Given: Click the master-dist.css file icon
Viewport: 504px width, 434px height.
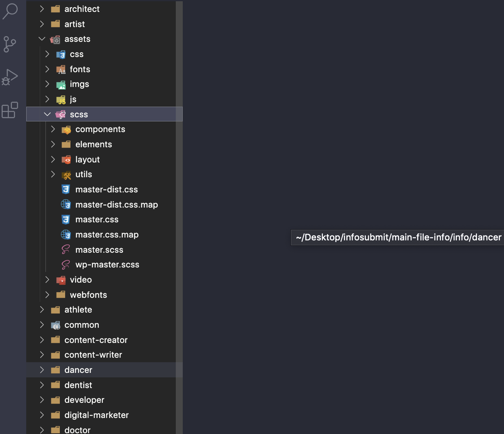Looking at the screenshot, I should coord(66,190).
